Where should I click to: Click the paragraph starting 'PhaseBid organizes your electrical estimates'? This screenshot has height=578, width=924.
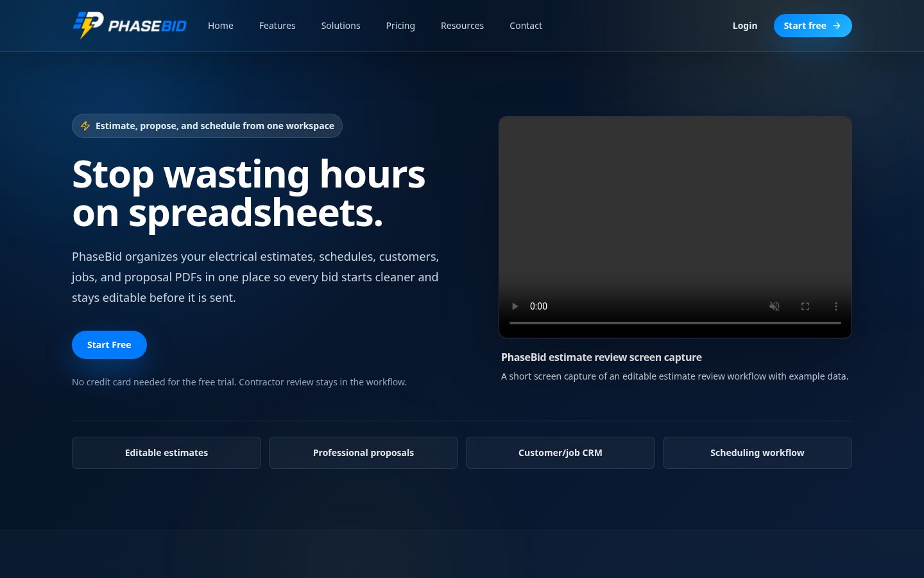[255, 277]
